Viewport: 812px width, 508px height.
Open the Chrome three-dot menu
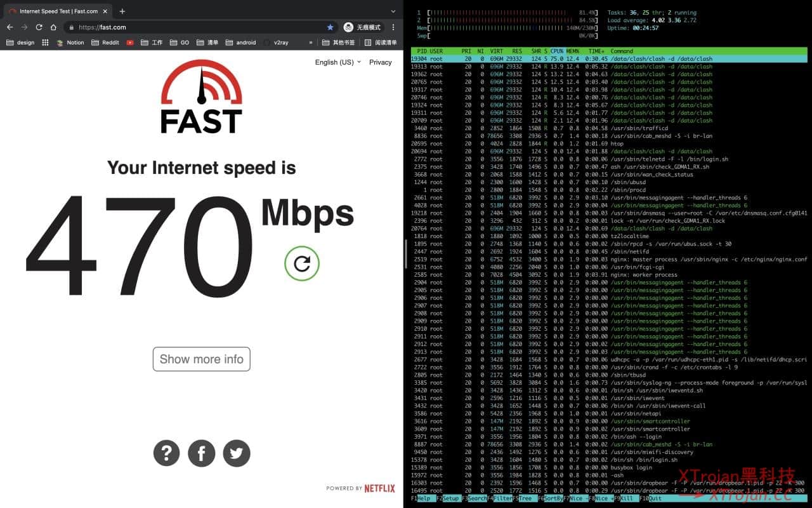393,27
